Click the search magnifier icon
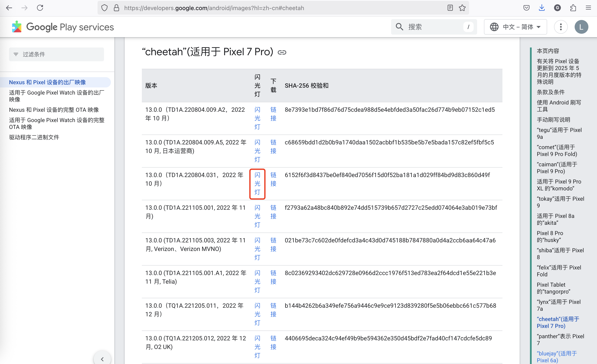The height and width of the screenshot is (364, 597). coord(400,27)
